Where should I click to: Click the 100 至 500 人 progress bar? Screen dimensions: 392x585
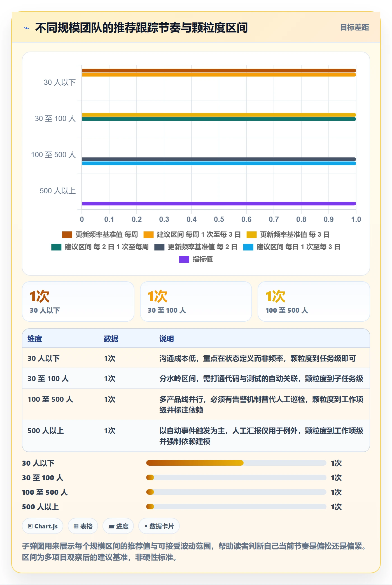[236, 492]
